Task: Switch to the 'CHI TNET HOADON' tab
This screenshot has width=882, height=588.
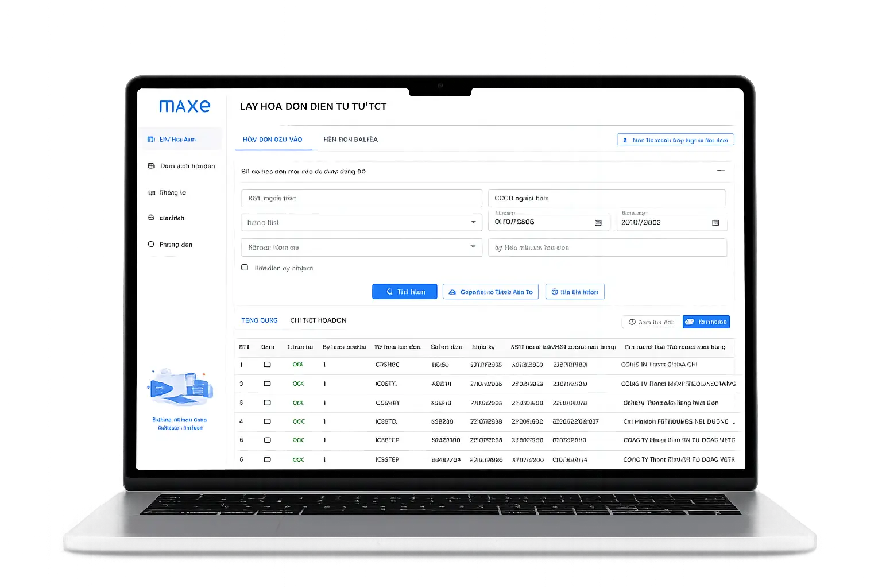Action: [x=318, y=320]
